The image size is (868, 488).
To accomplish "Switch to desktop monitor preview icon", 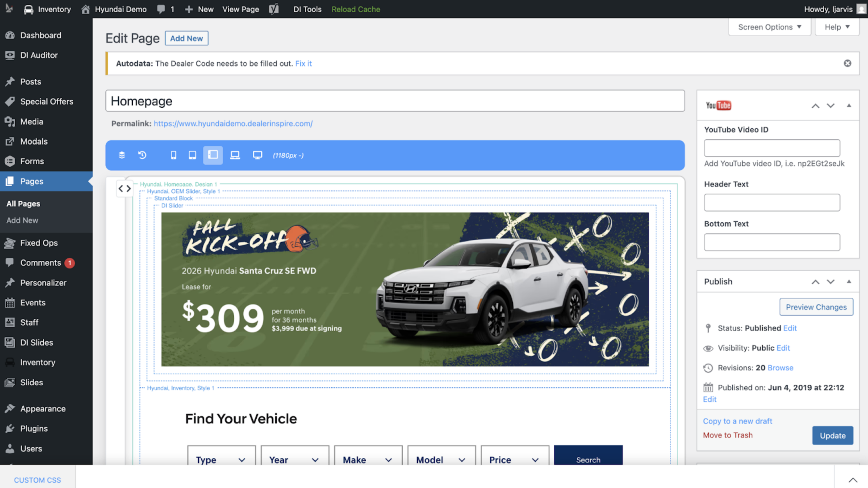I will tap(257, 155).
